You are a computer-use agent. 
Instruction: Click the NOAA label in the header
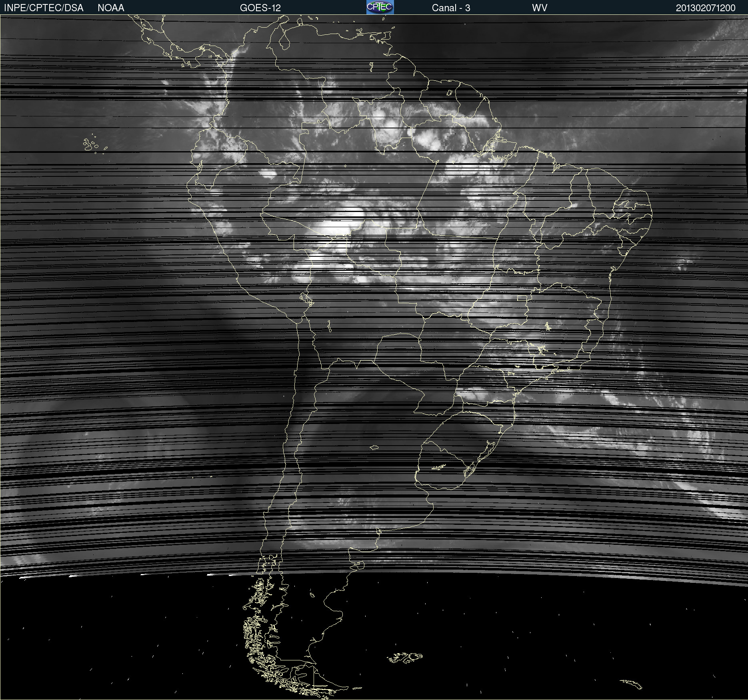click(111, 8)
